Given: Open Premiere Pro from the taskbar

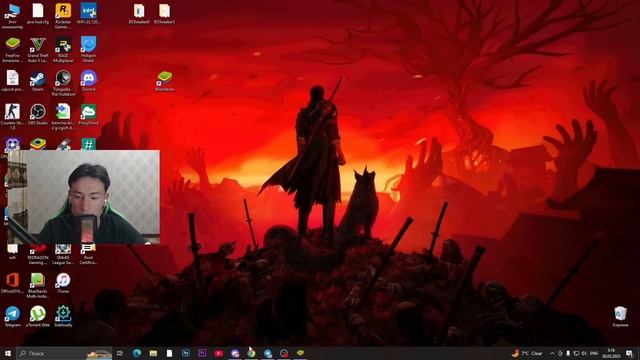Looking at the screenshot, I should point(202,353).
